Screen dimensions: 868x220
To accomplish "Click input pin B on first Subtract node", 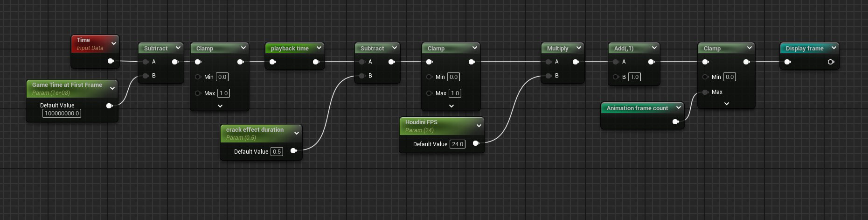I will [x=146, y=76].
